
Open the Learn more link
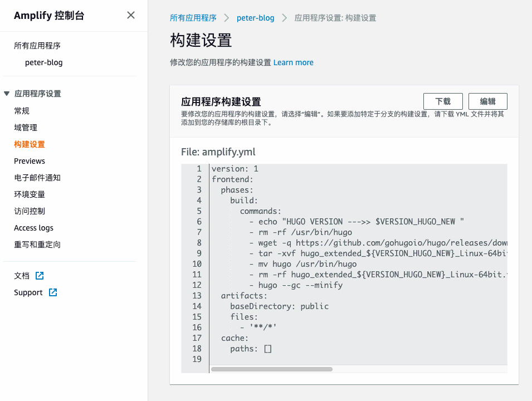[x=294, y=62]
